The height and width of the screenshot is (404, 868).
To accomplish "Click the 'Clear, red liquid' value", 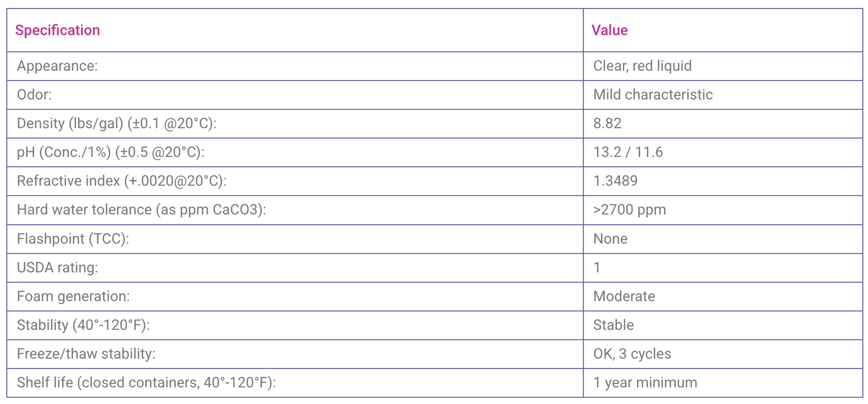I will click(x=642, y=66).
